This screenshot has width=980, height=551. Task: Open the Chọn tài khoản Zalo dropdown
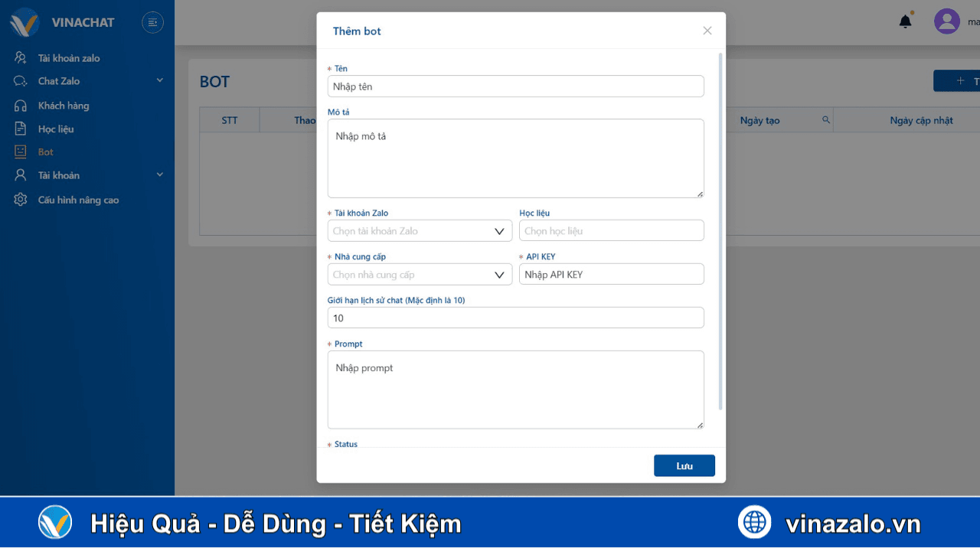pyautogui.click(x=420, y=230)
